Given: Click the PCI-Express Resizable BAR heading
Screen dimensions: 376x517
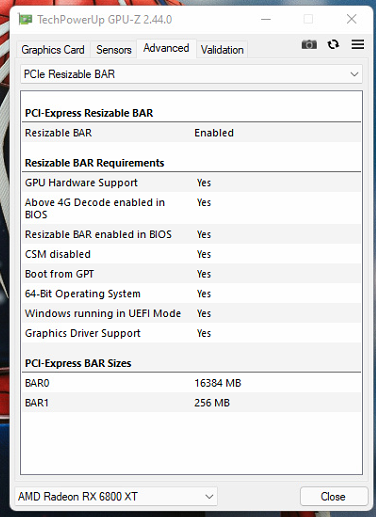Looking at the screenshot, I should [89, 113].
